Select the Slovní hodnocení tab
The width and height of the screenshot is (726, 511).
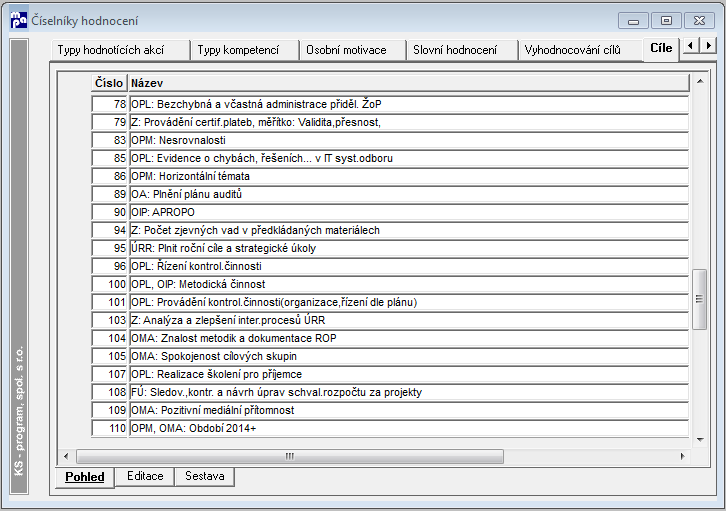(x=462, y=50)
